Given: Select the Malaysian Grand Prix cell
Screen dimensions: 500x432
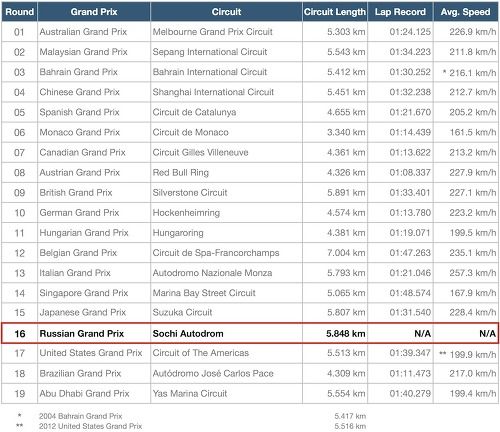Looking at the screenshot, I should [94, 52].
